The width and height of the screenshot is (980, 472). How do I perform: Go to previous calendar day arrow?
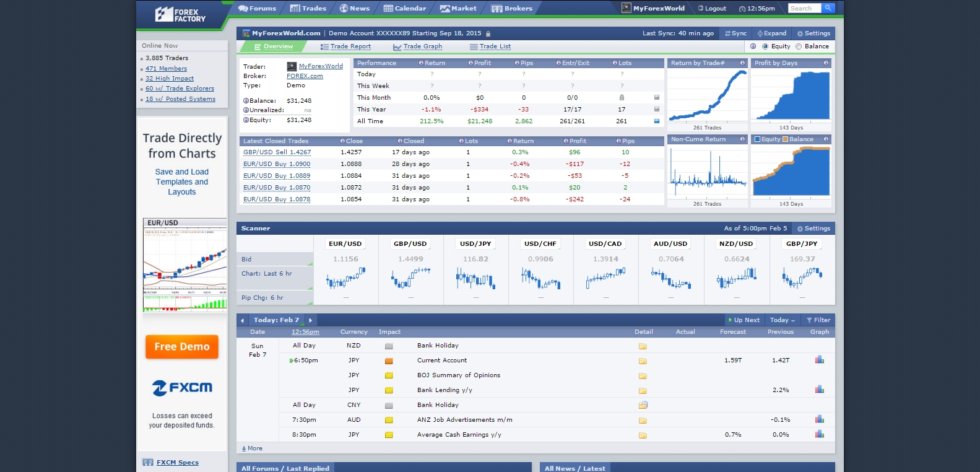click(x=242, y=320)
